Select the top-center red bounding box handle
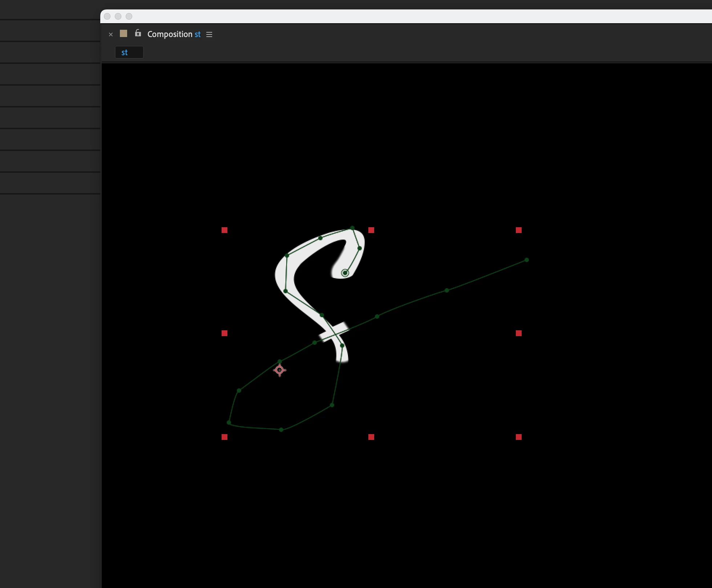The height and width of the screenshot is (588, 712). [x=371, y=230]
